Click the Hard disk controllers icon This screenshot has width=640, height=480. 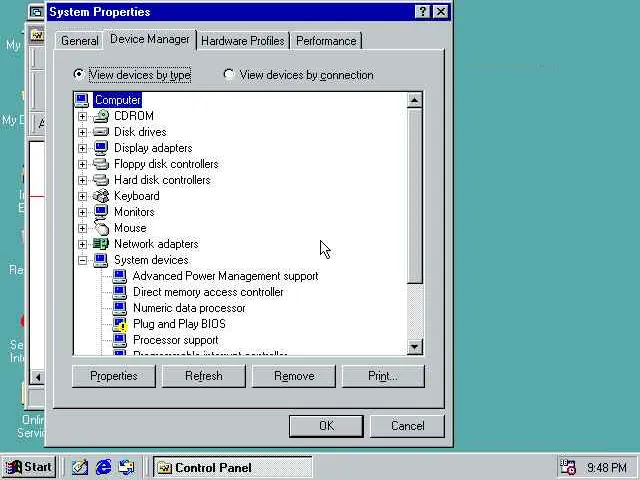(101, 180)
